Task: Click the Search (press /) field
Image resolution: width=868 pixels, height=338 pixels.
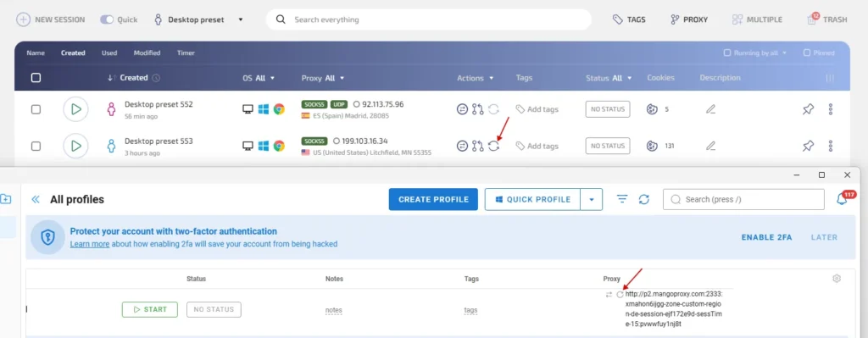Action: tap(743, 200)
